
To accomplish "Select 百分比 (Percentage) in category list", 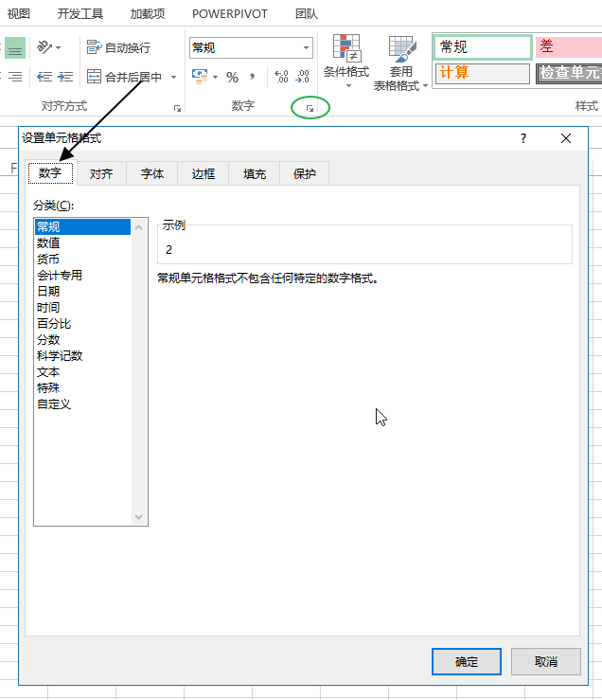I will coord(54,323).
